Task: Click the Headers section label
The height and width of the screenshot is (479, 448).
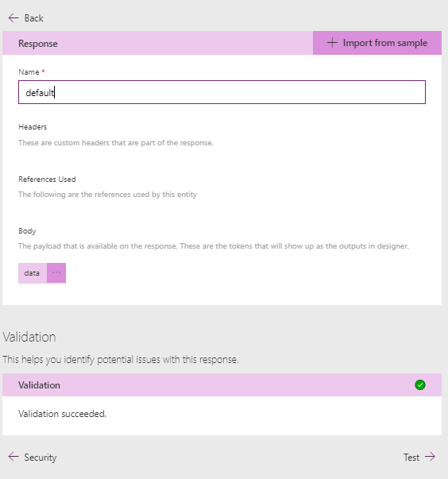Action: pyautogui.click(x=33, y=127)
